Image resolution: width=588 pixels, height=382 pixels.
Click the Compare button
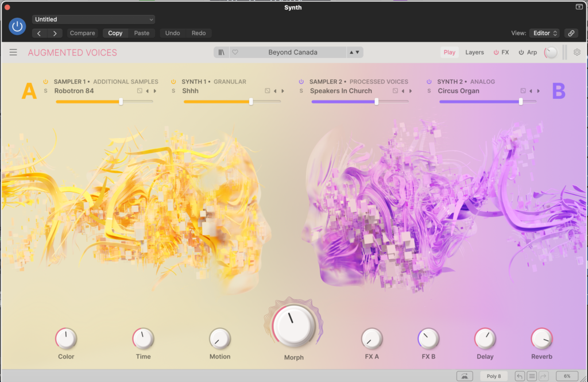[82, 33]
